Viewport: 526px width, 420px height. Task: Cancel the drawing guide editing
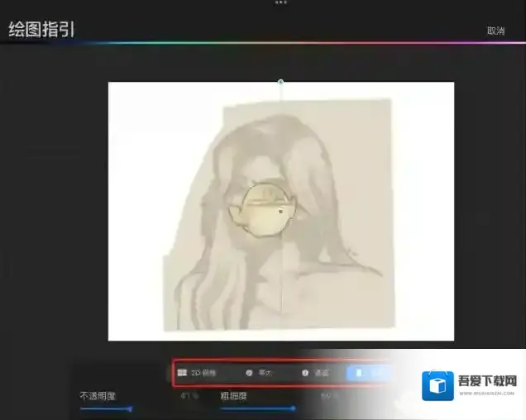pyautogui.click(x=495, y=31)
